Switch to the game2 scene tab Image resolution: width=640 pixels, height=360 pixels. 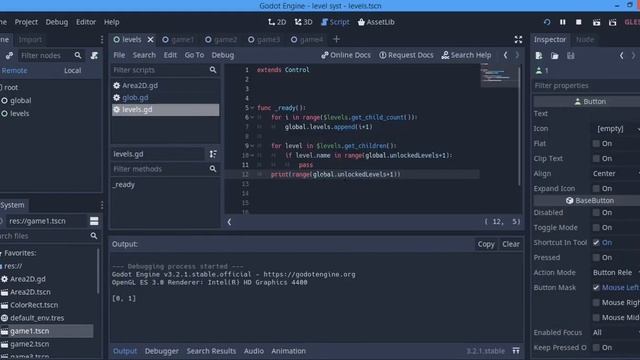pos(221,40)
